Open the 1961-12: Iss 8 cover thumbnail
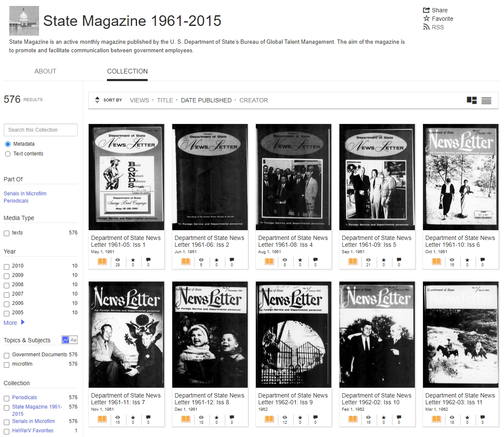 (210, 335)
